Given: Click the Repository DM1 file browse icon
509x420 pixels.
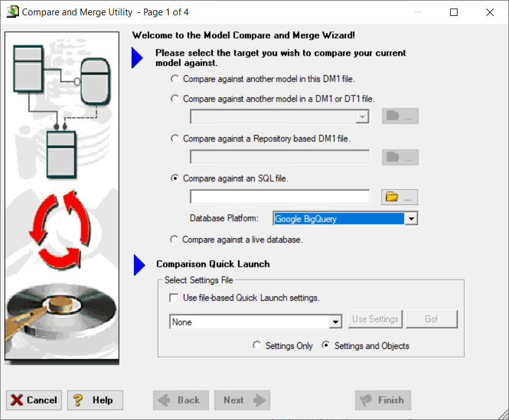Looking at the screenshot, I should (x=400, y=157).
